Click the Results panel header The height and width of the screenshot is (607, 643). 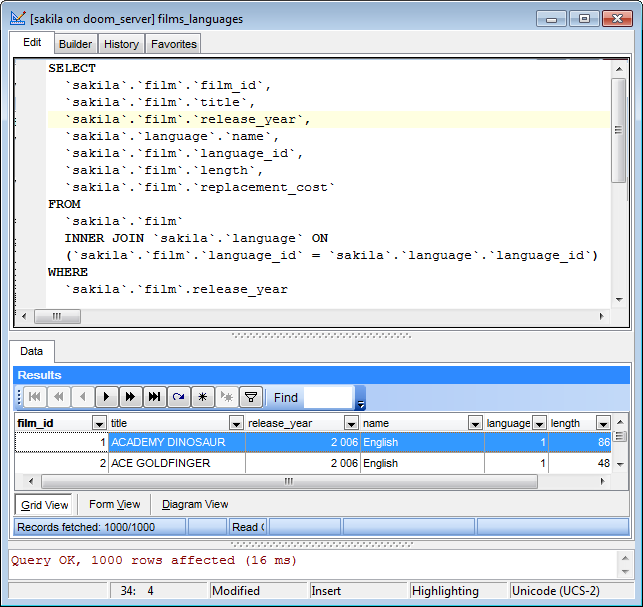tap(322, 375)
